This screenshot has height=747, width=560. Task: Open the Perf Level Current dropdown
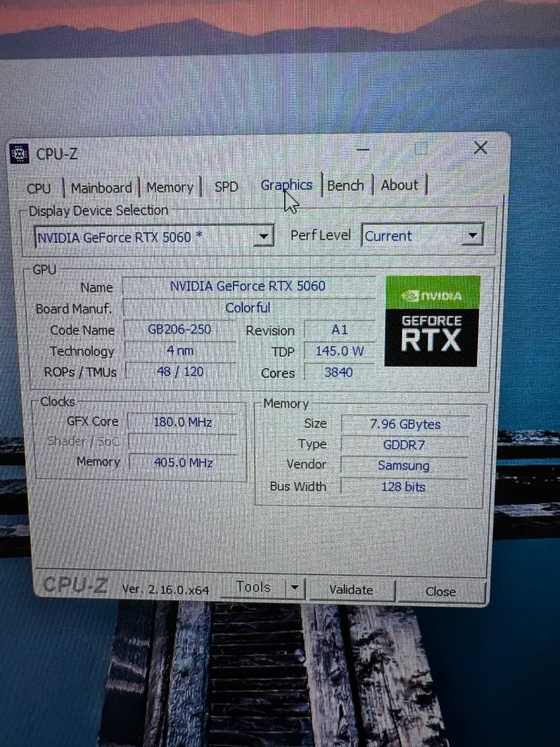click(422, 236)
